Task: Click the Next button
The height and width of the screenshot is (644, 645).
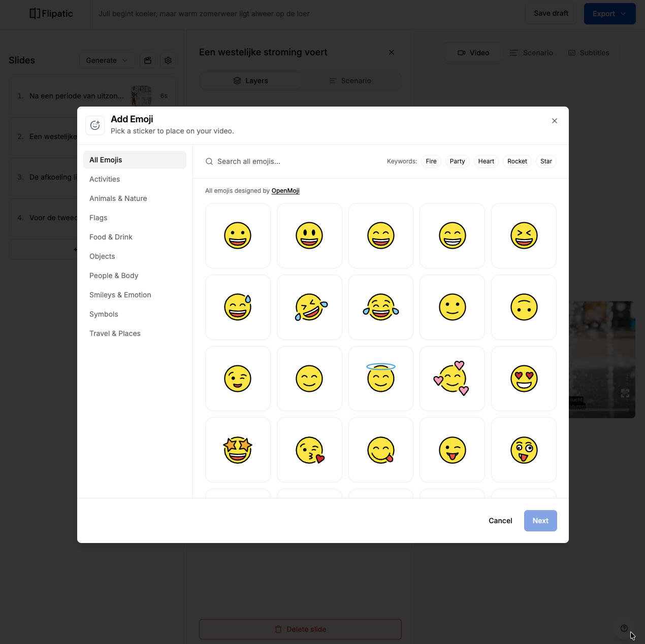Action: [540, 521]
